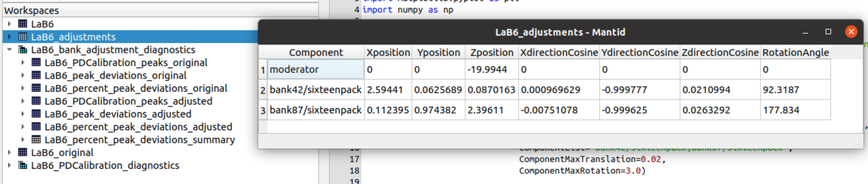The height and width of the screenshot is (184, 868).
Task: Select the LaB6_percent_peak_deviations_original workspace
Action: pyautogui.click(x=136, y=88)
